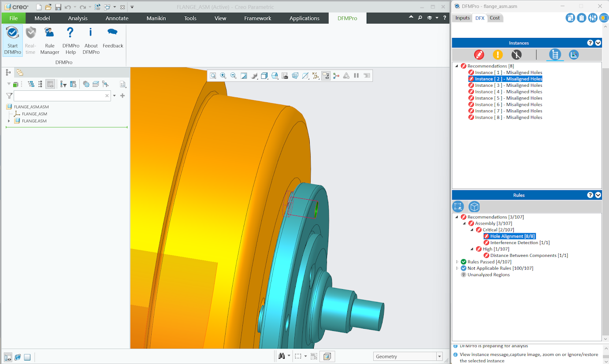The width and height of the screenshot is (609, 364).
Task: Click the Start DFMPro button
Action: 12,40
